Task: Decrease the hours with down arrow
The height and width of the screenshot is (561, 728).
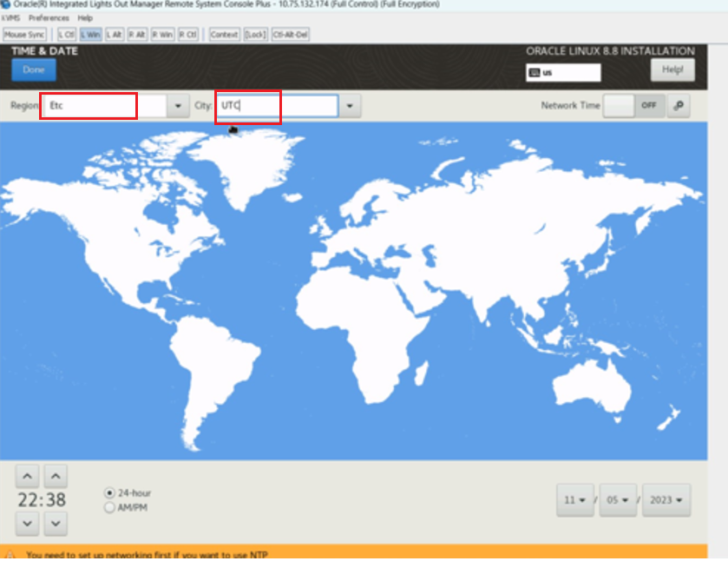Action: pyautogui.click(x=28, y=524)
